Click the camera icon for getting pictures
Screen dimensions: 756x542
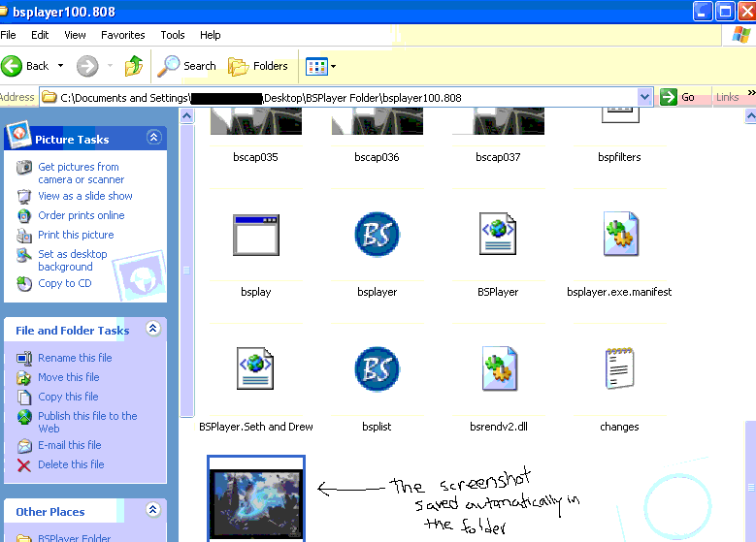tap(24, 167)
